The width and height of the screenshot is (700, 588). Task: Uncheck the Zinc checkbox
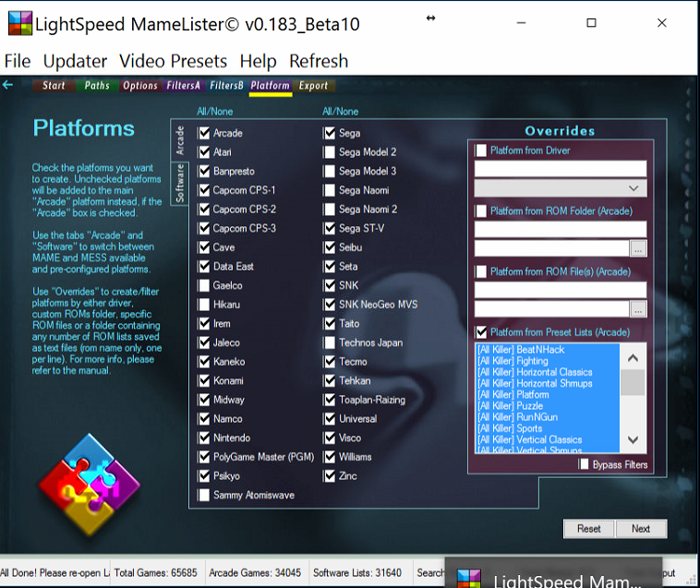[330, 476]
